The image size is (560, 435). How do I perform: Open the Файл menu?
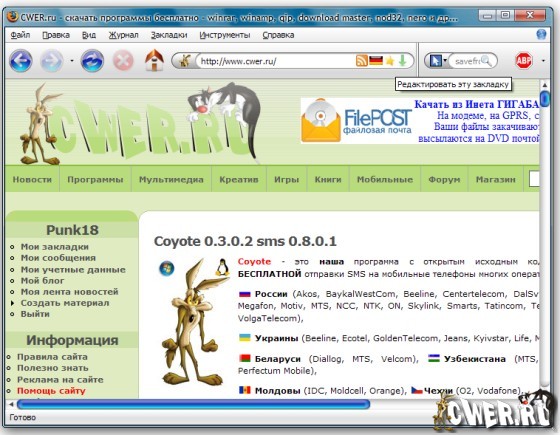20,35
